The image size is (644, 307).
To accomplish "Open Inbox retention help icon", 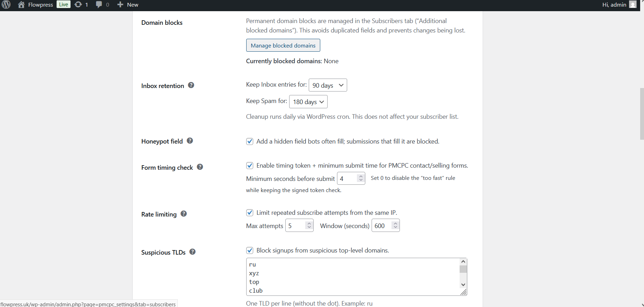I will pos(191,85).
